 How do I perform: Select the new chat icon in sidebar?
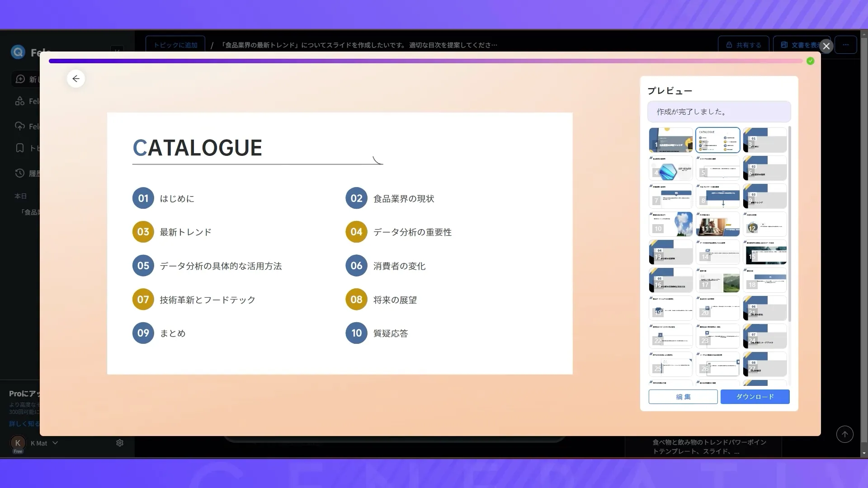coord(20,79)
